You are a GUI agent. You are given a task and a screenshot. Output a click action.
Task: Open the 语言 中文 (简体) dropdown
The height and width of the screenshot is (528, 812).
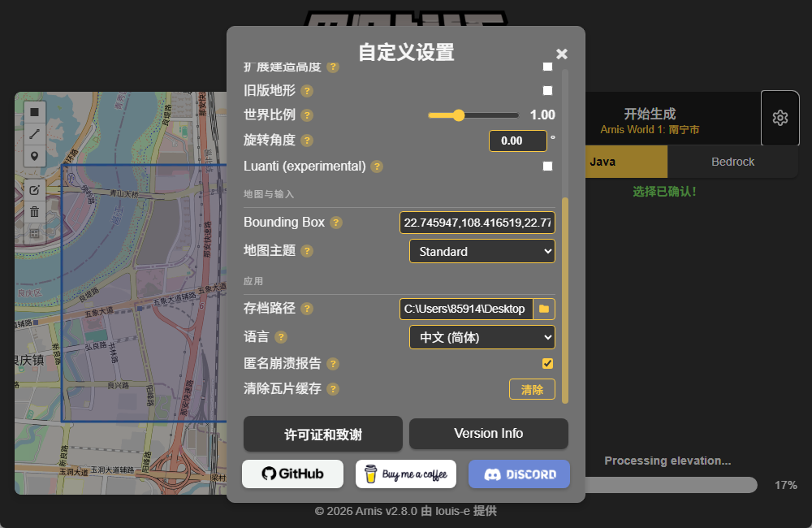pyautogui.click(x=482, y=337)
